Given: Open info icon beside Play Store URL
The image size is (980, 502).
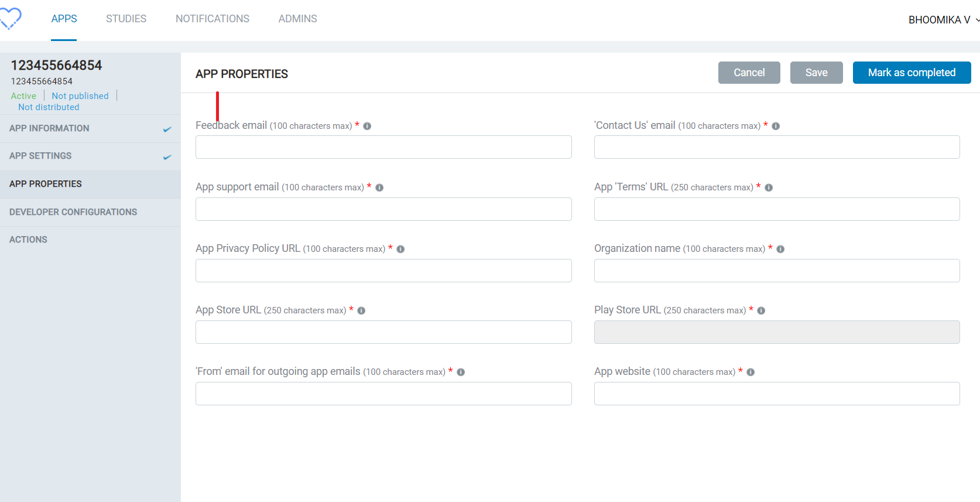Looking at the screenshot, I should tap(761, 310).
